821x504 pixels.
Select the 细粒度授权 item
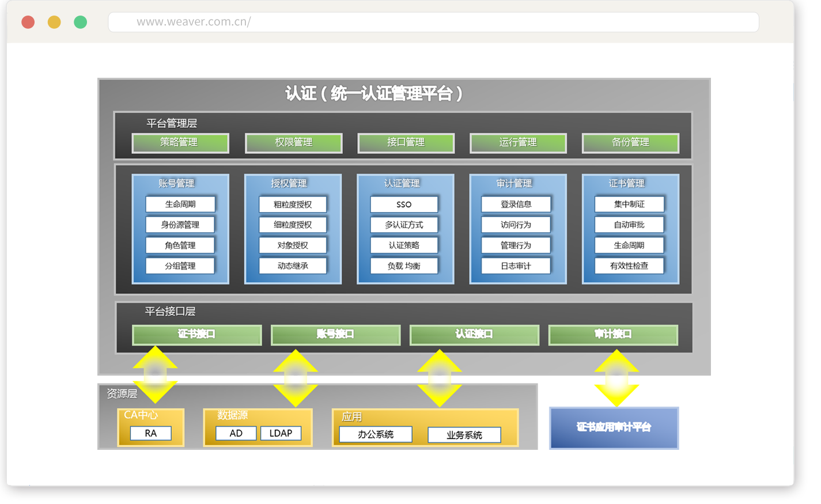tap(293, 225)
